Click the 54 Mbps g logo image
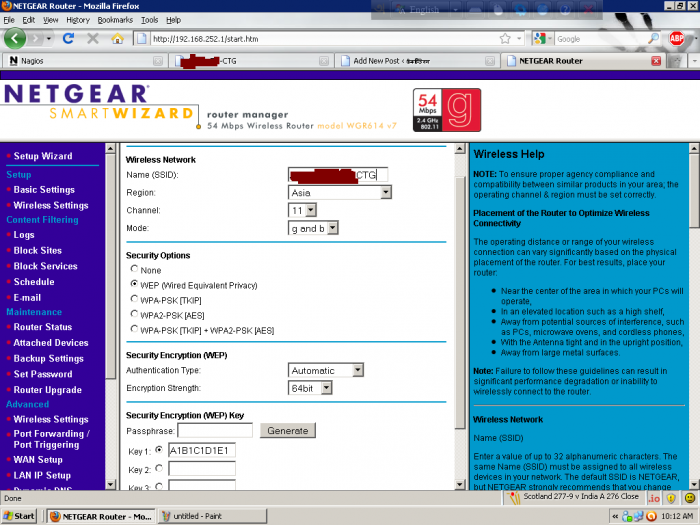The width and height of the screenshot is (700, 525). [x=447, y=110]
